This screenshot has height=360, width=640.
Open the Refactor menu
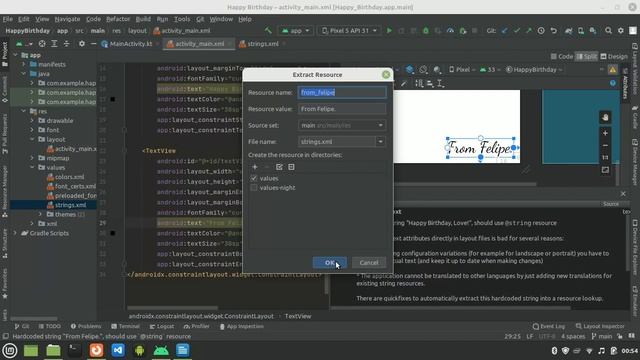click(118, 19)
